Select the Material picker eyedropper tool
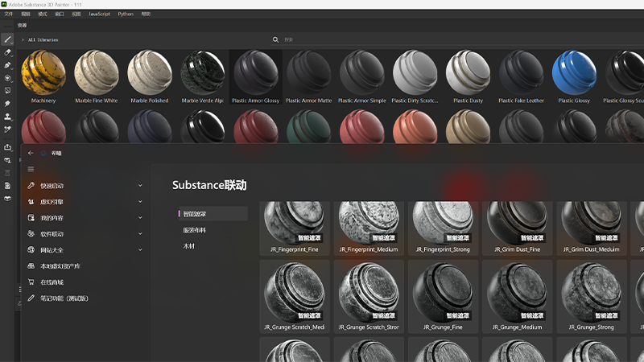The height and width of the screenshot is (362, 644). pyautogui.click(x=7, y=130)
